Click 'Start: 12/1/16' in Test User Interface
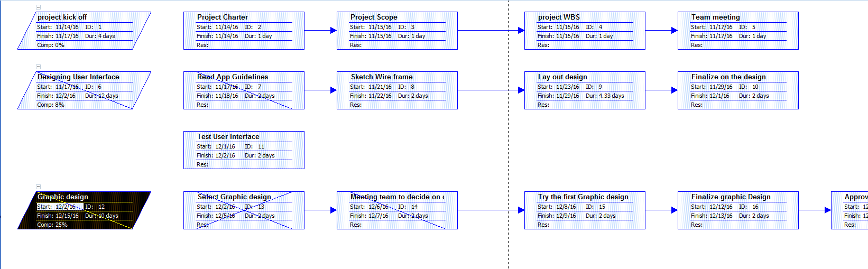The height and width of the screenshot is (269, 868). coord(216,147)
